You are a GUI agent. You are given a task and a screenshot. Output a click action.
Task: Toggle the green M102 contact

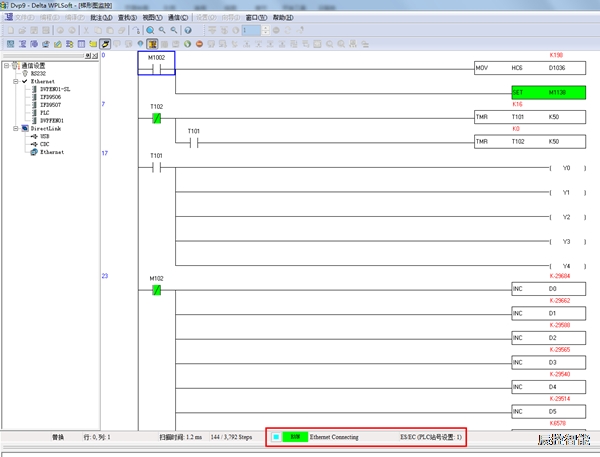(x=156, y=291)
